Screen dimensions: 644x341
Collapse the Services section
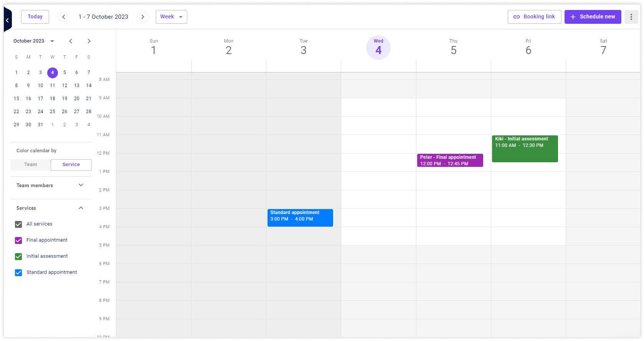point(81,208)
